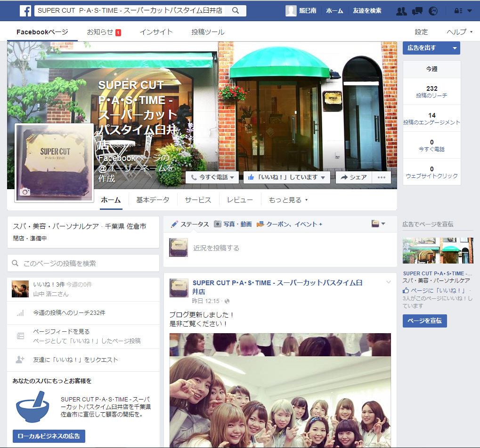
Task: Open the お知らせ tab
Action: coord(104,32)
